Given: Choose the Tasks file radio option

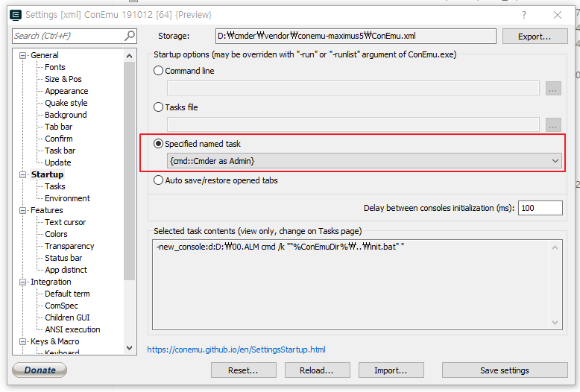Looking at the screenshot, I should pyautogui.click(x=158, y=107).
